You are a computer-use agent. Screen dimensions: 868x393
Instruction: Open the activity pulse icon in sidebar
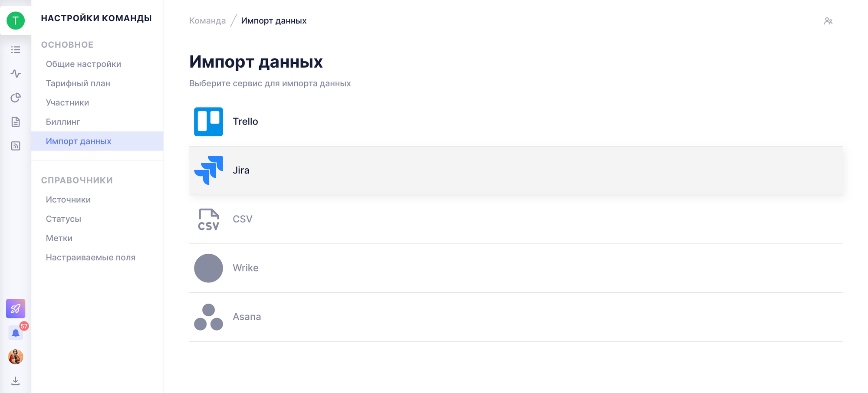point(16,74)
